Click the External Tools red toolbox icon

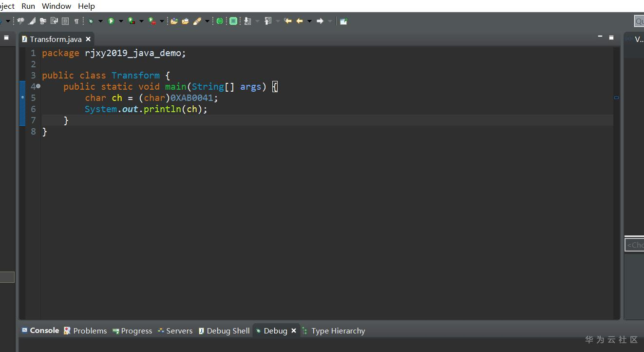click(152, 21)
